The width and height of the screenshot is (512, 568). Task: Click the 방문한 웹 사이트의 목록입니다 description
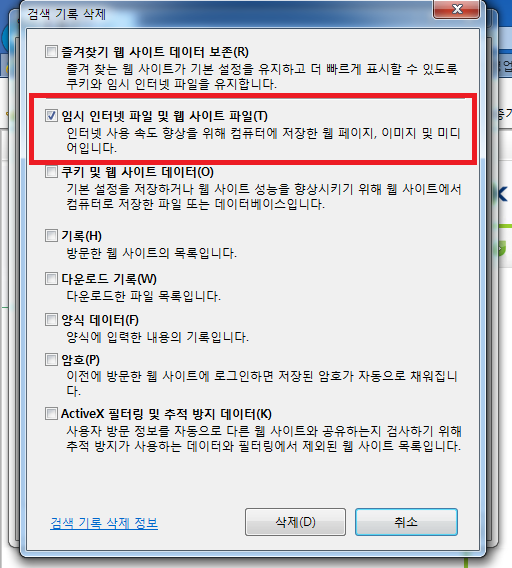click(151, 253)
